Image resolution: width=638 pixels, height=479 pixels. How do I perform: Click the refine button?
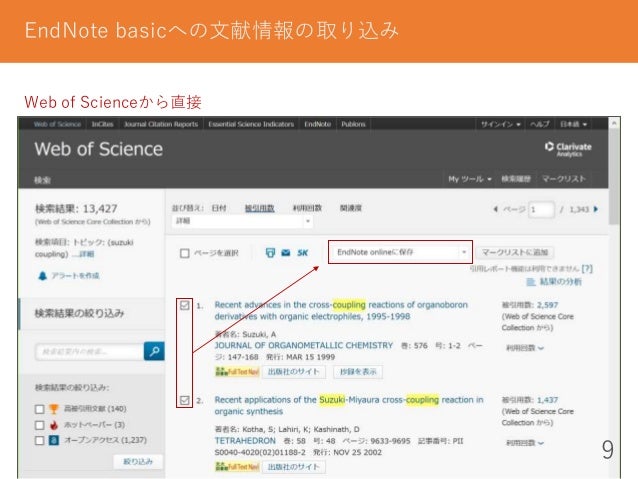[138, 462]
